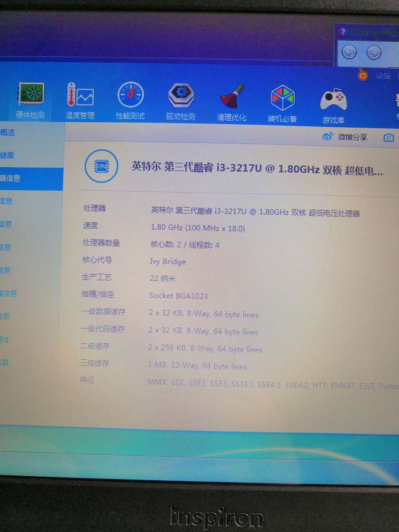Viewport: 399px width, 532px height.
Task: Click the 2 x 256 KB cache value
Action: coord(205,348)
